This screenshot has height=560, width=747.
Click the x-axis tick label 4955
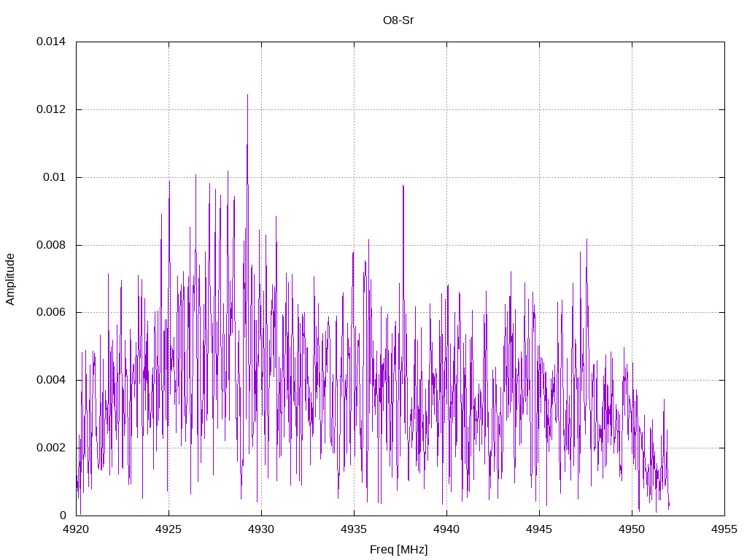(724, 529)
